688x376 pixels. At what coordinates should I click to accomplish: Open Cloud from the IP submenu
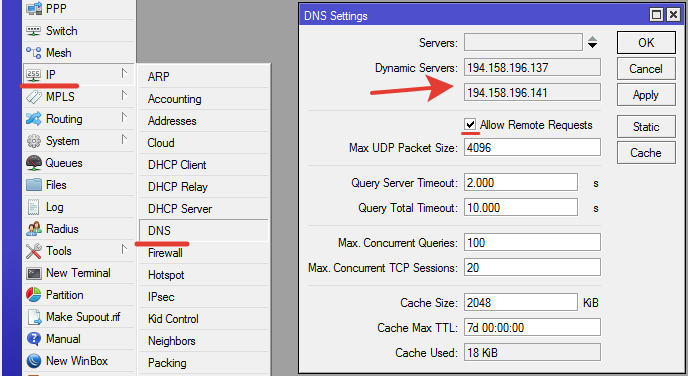[204, 143]
